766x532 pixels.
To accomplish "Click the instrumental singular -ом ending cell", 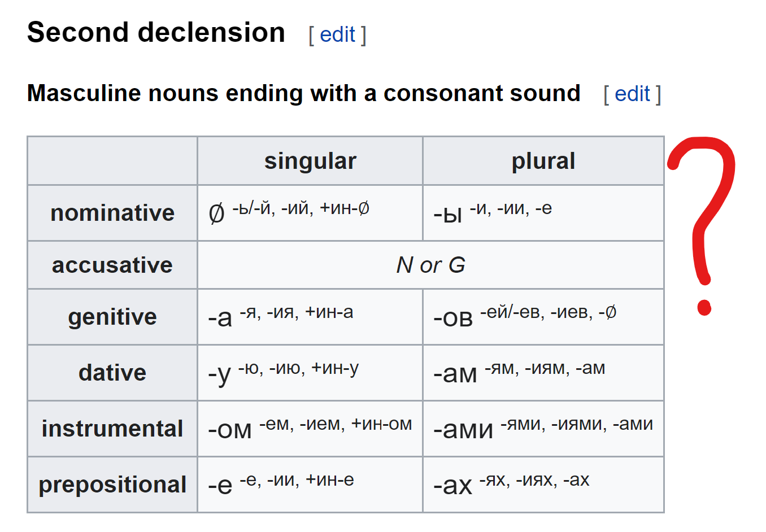I will [310, 429].
